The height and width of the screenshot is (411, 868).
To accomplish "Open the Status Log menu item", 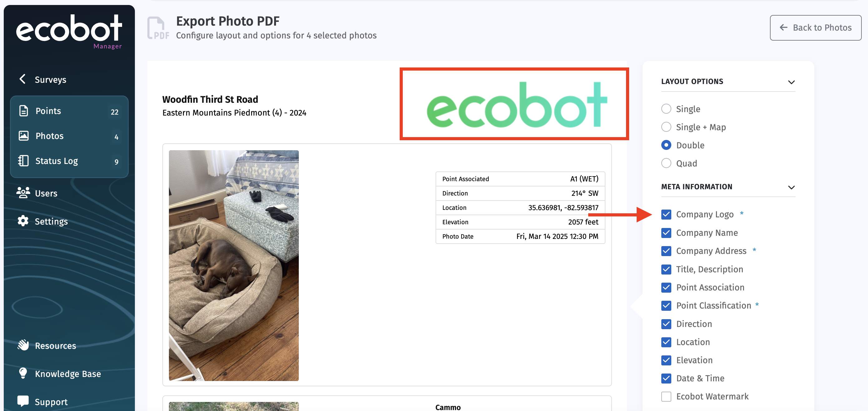I will pos(57,161).
